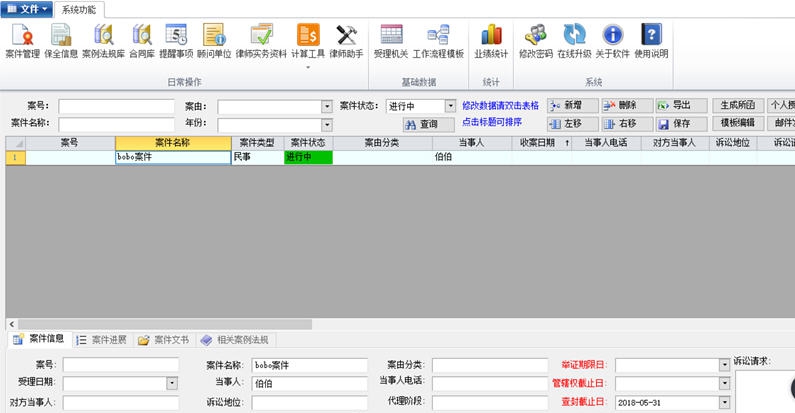This screenshot has width=795, height=413.
Task: Click the 对方当事人 input in details
Action: (x=121, y=403)
